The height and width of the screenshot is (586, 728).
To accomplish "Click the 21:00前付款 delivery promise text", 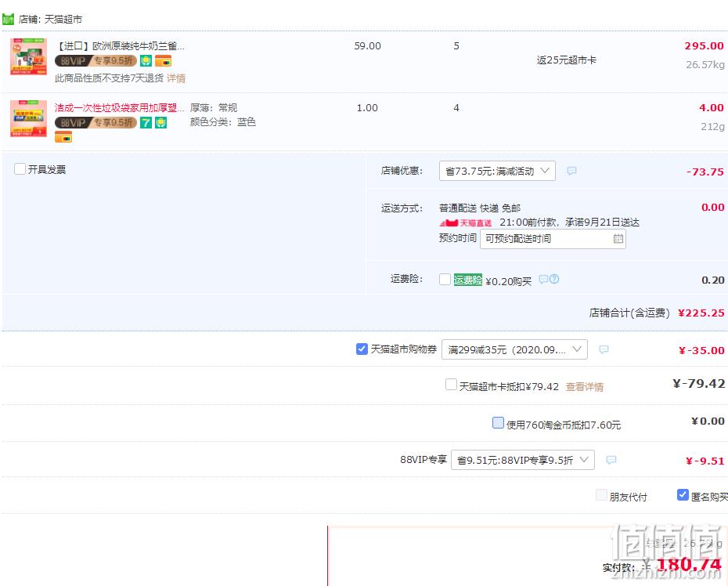I will (x=569, y=222).
